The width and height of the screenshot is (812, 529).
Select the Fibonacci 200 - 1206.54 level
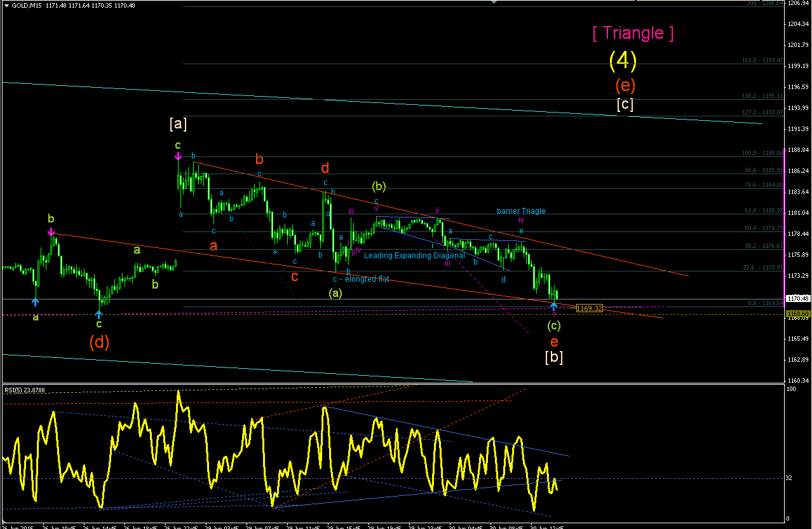coord(765,3)
